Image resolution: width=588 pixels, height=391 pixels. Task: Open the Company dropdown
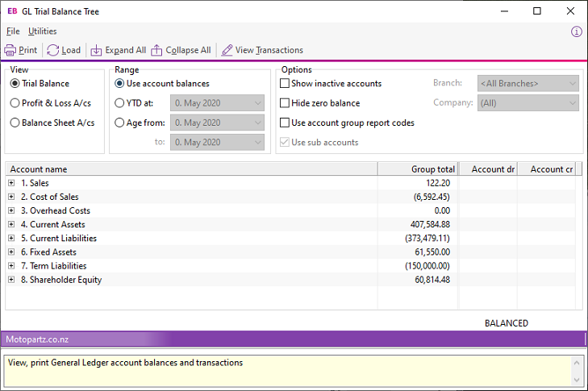(x=528, y=102)
